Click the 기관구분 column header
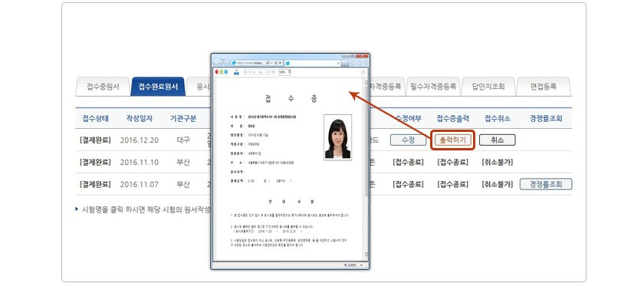The width and height of the screenshot is (644, 303). pos(183,118)
